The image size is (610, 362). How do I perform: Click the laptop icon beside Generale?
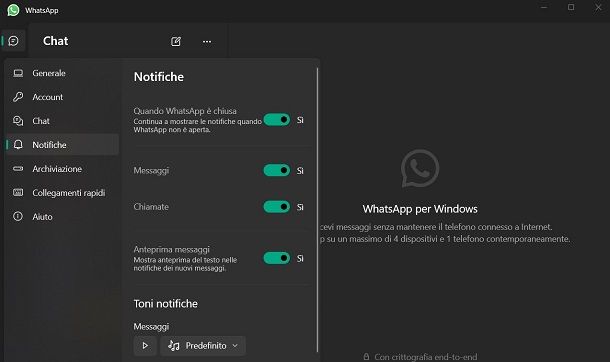click(x=18, y=73)
